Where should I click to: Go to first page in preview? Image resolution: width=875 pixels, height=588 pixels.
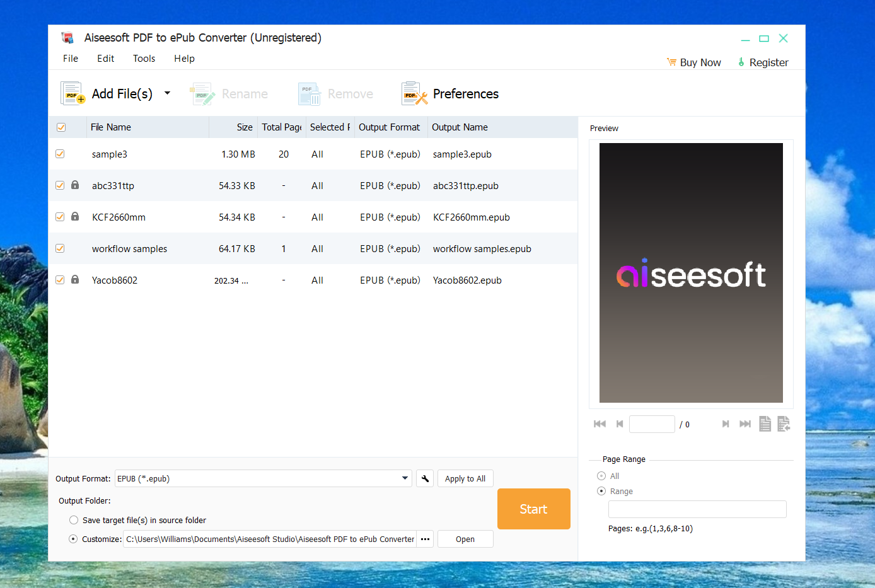click(x=600, y=424)
